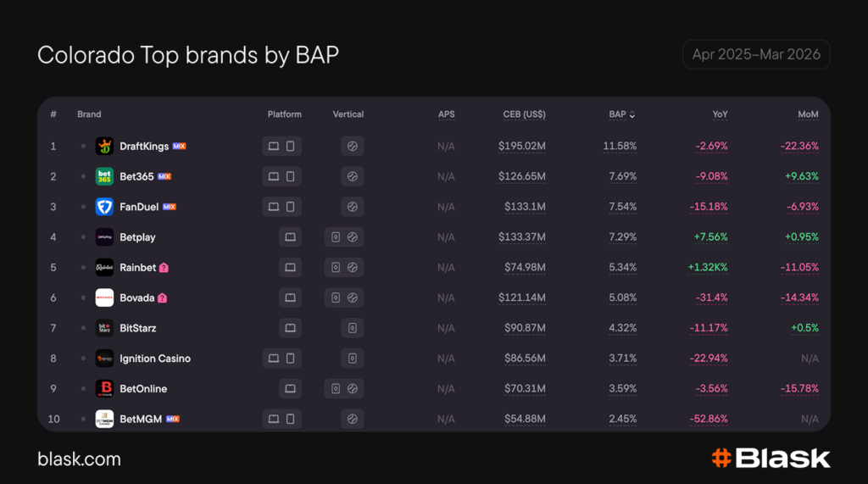Click the Ignition Casino logo icon
The image size is (868, 484).
(104, 359)
